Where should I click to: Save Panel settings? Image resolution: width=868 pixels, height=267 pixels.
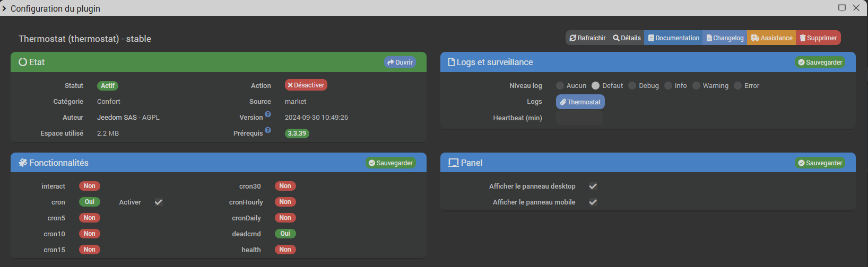point(820,163)
